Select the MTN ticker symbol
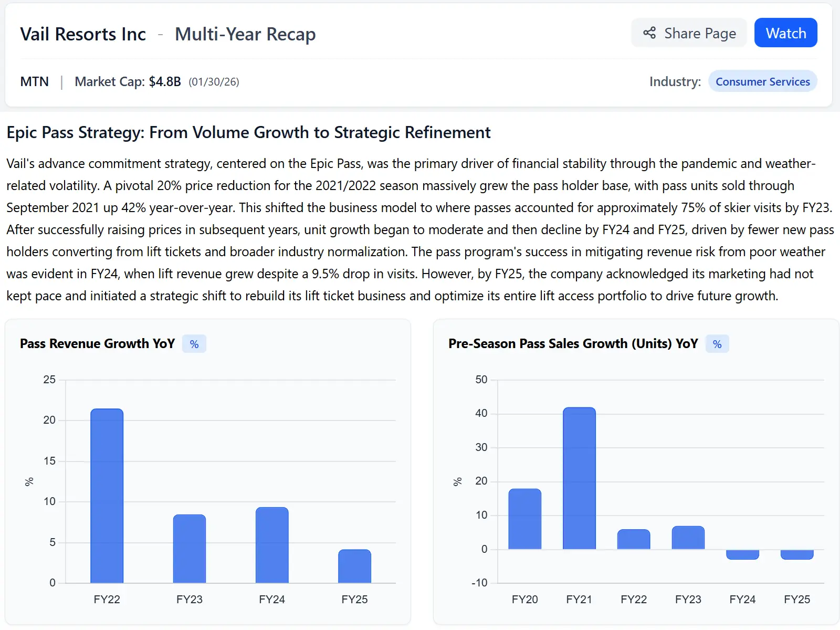 tap(35, 81)
